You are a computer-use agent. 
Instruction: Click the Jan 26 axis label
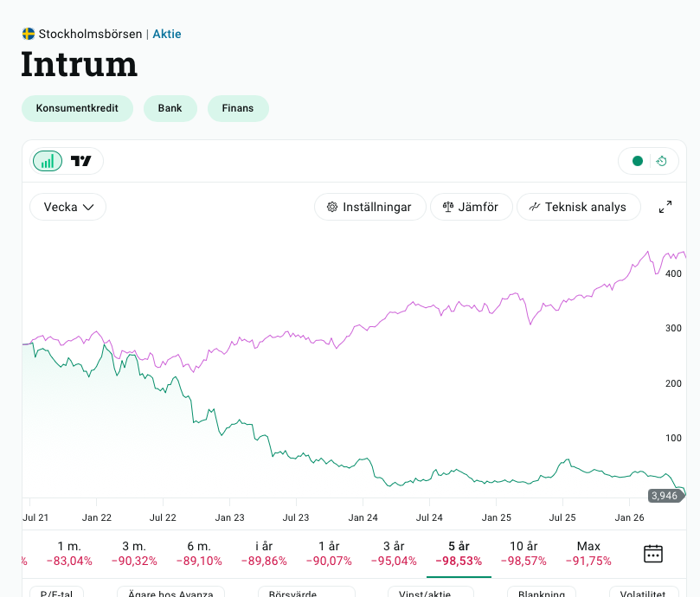(629, 517)
